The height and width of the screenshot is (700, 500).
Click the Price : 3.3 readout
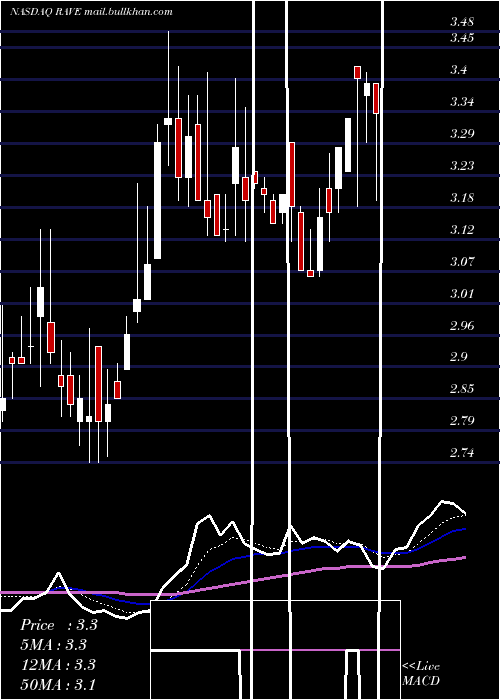point(58,625)
